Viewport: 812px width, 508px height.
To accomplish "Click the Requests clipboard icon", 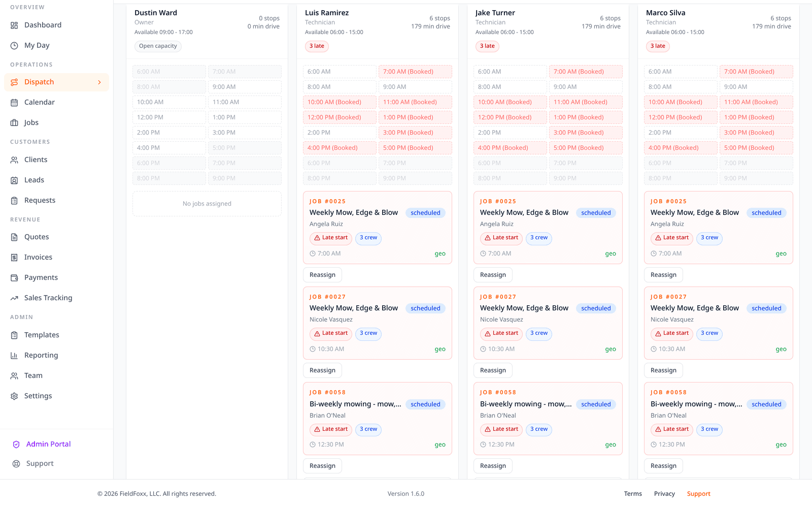I will tap(14, 201).
